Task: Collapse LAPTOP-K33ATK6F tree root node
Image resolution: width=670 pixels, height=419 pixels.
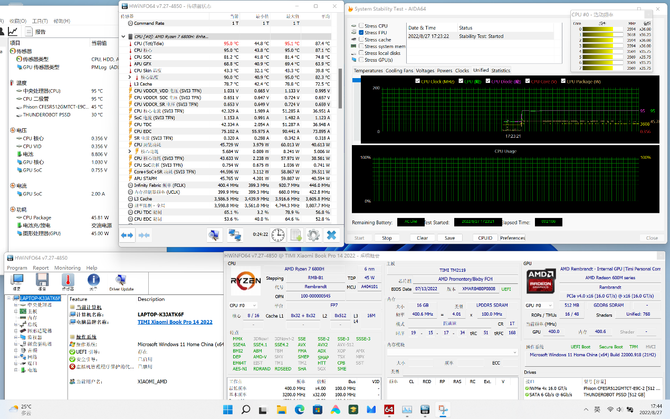Action: coord(9,298)
